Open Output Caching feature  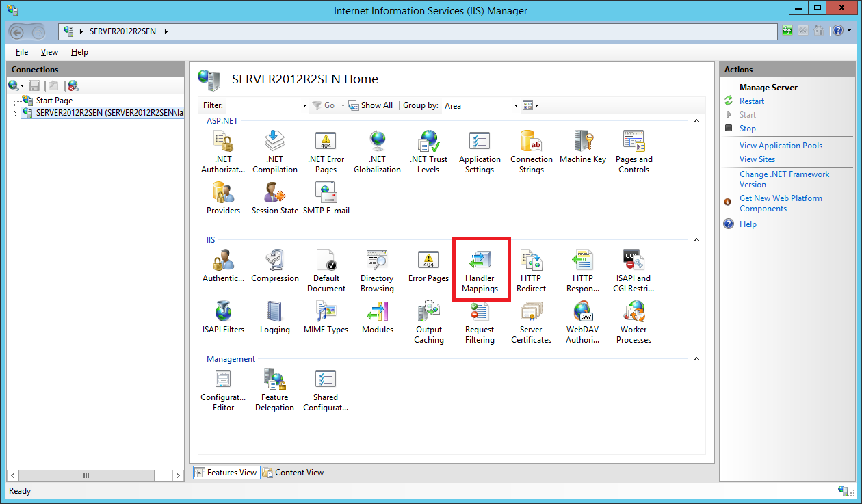click(429, 322)
